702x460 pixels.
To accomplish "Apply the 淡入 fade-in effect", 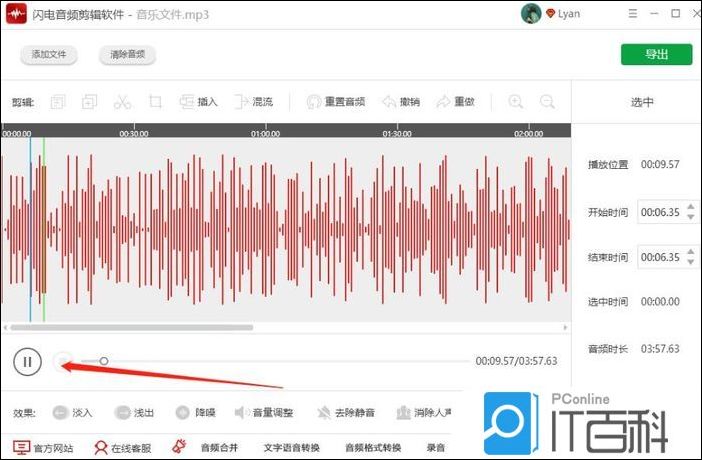I will [x=72, y=413].
